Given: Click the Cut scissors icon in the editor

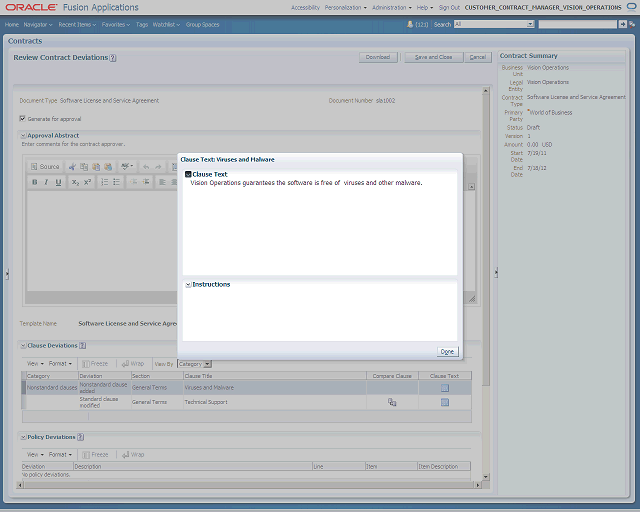Looking at the screenshot, I should (x=72, y=167).
